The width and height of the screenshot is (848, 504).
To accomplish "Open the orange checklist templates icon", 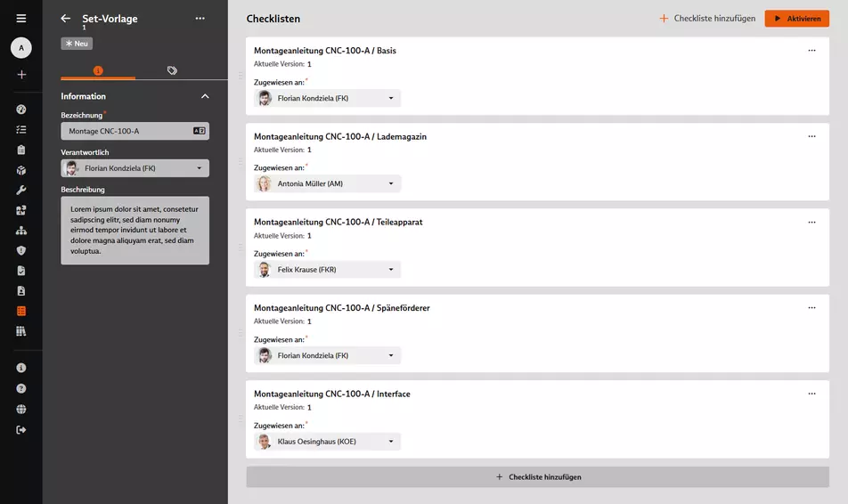I will (21, 311).
